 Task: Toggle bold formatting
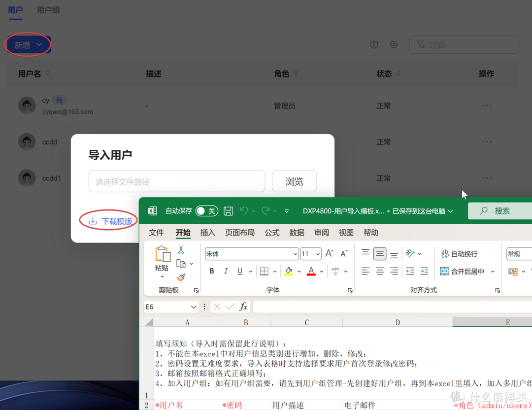pos(212,271)
